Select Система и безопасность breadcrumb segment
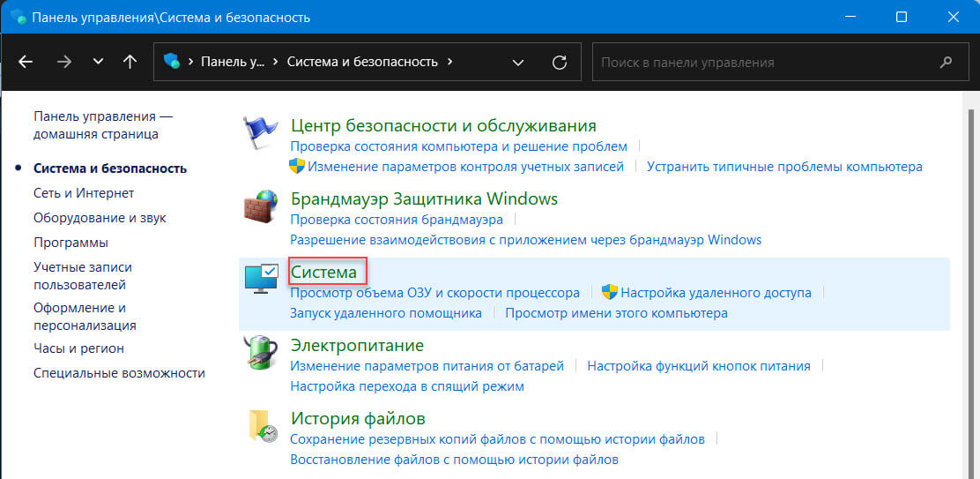This screenshot has width=980, height=479. point(362,62)
